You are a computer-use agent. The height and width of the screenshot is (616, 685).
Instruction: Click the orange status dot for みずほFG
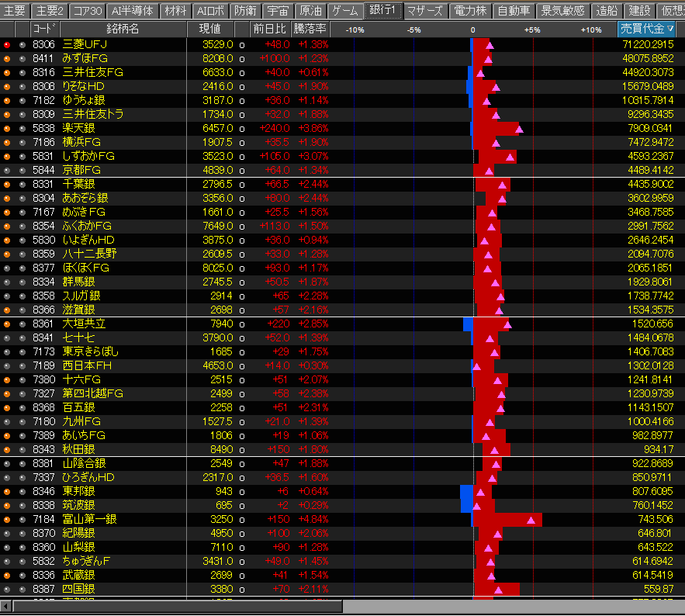coord(7,58)
